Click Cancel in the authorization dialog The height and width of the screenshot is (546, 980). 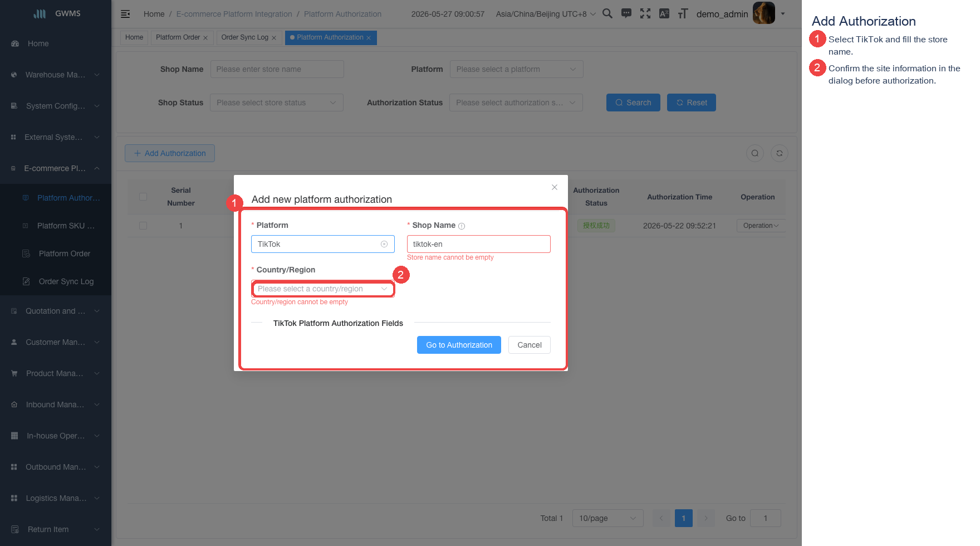(x=530, y=345)
